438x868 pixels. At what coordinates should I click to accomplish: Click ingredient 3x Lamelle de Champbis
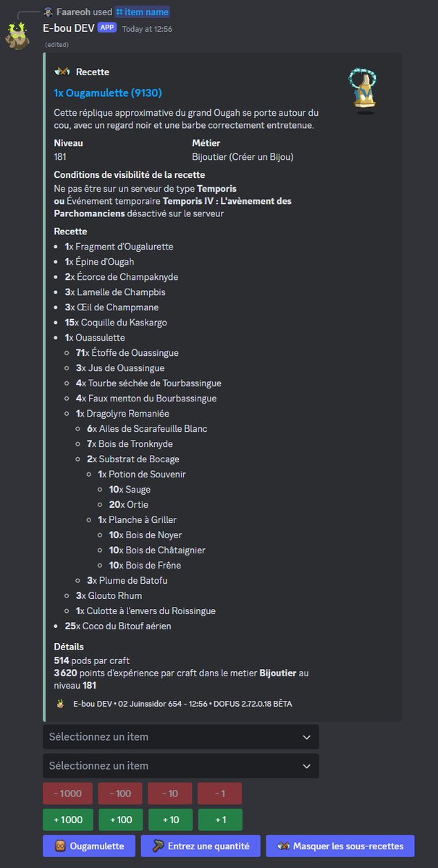tap(115, 292)
